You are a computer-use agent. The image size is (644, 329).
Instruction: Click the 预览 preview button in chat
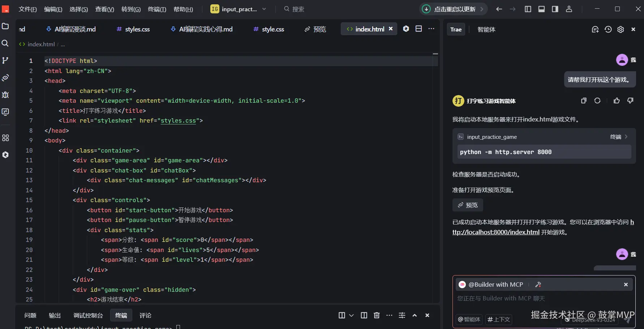(x=468, y=205)
